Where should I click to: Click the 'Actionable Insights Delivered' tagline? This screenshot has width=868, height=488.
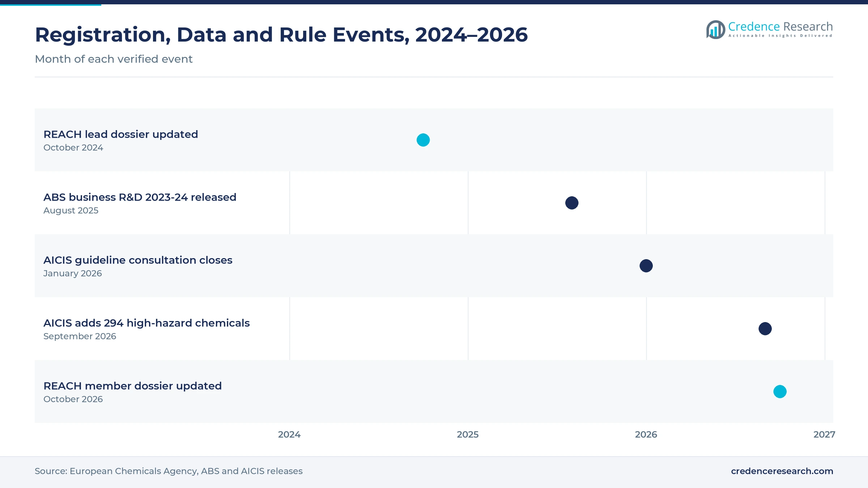(780, 36)
